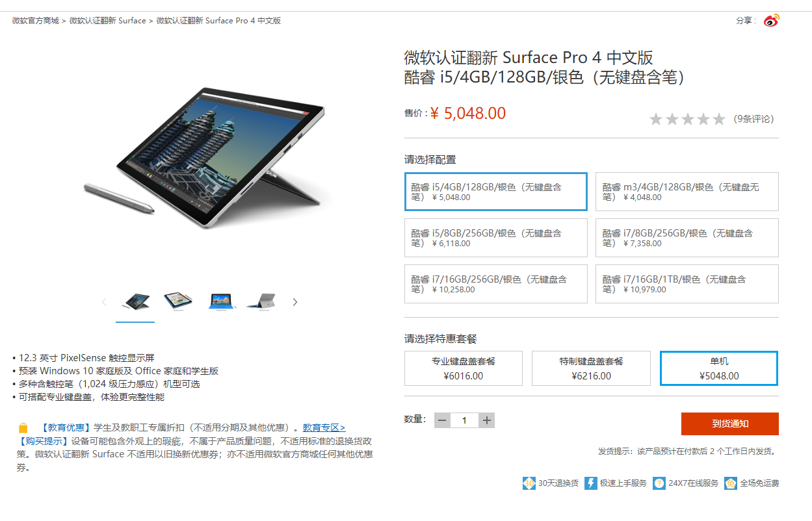Screen dimensions: 812x521
Task: Increase the quantity with the plus button
Action: pos(486,420)
